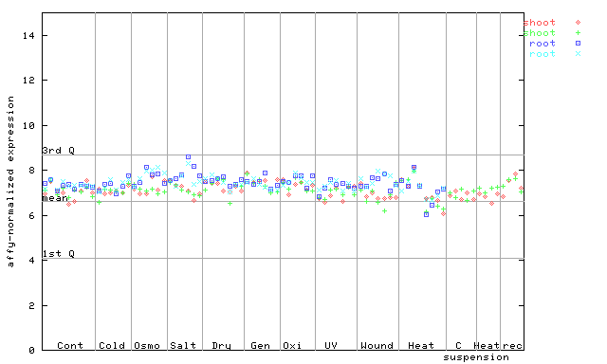Click the Cold category label
The image size is (607, 364).
pos(112,345)
